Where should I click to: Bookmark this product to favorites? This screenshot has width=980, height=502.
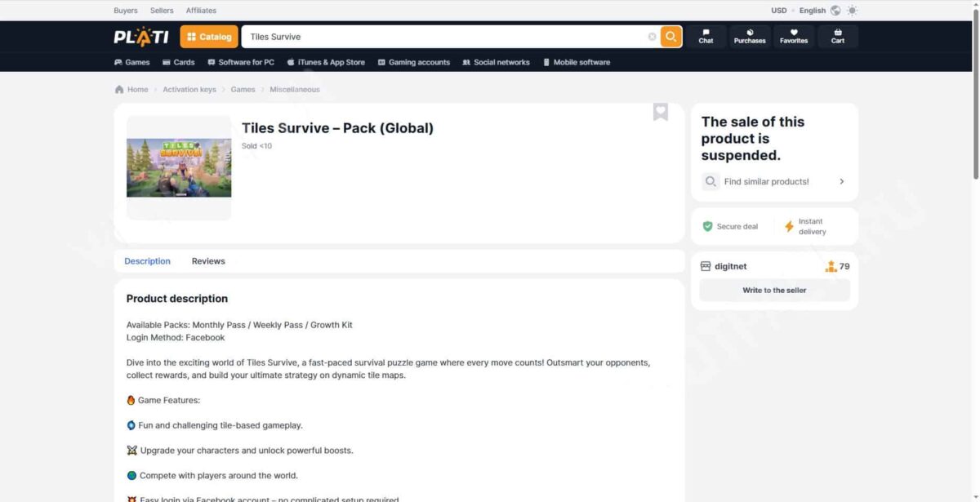pos(660,113)
